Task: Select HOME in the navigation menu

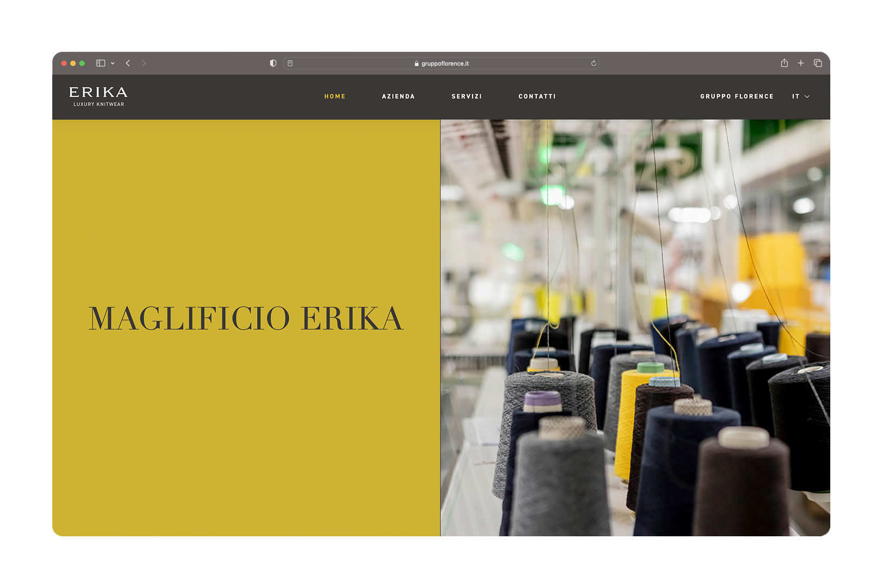Action: click(335, 96)
